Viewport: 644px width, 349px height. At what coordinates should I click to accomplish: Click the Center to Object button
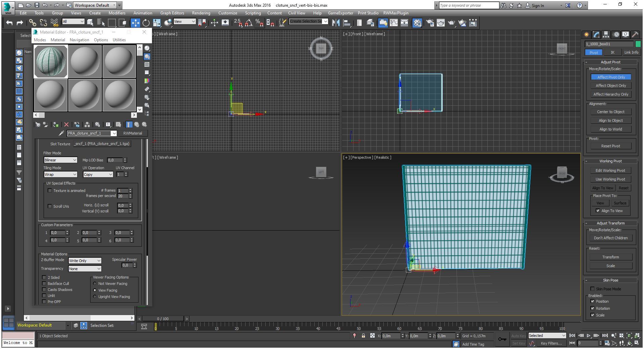(610, 112)
